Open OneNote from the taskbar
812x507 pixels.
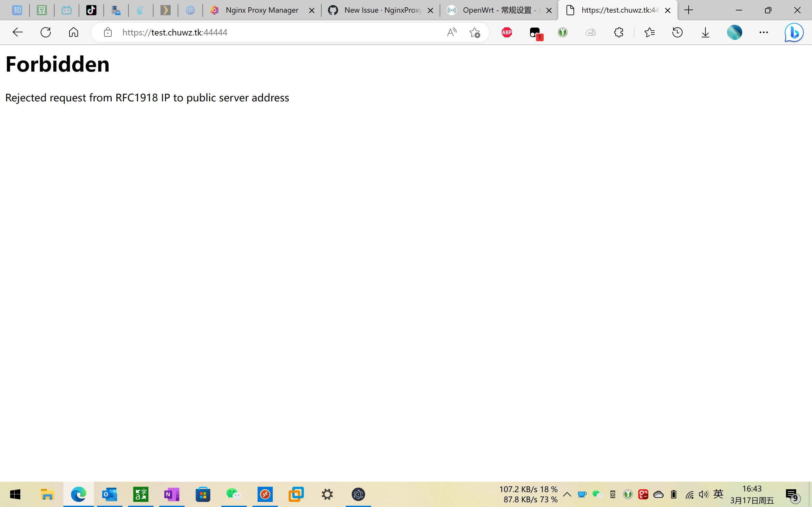[x=172, y=494]
